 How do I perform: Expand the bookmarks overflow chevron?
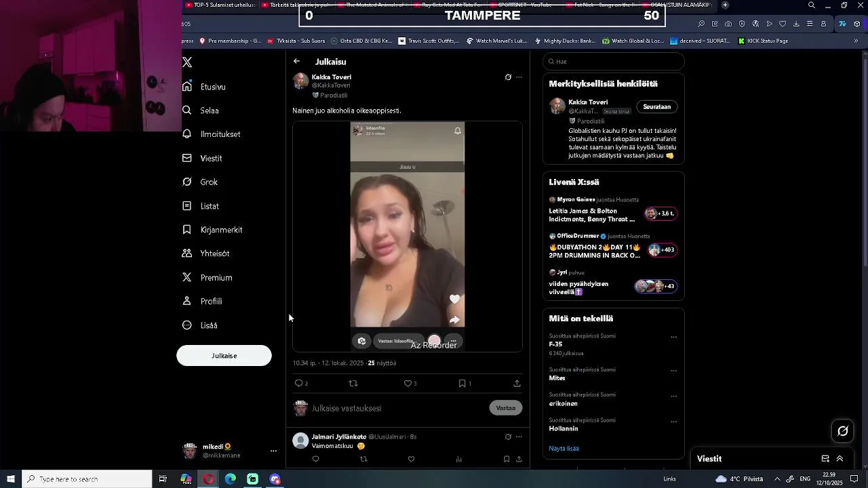[856, 41]
